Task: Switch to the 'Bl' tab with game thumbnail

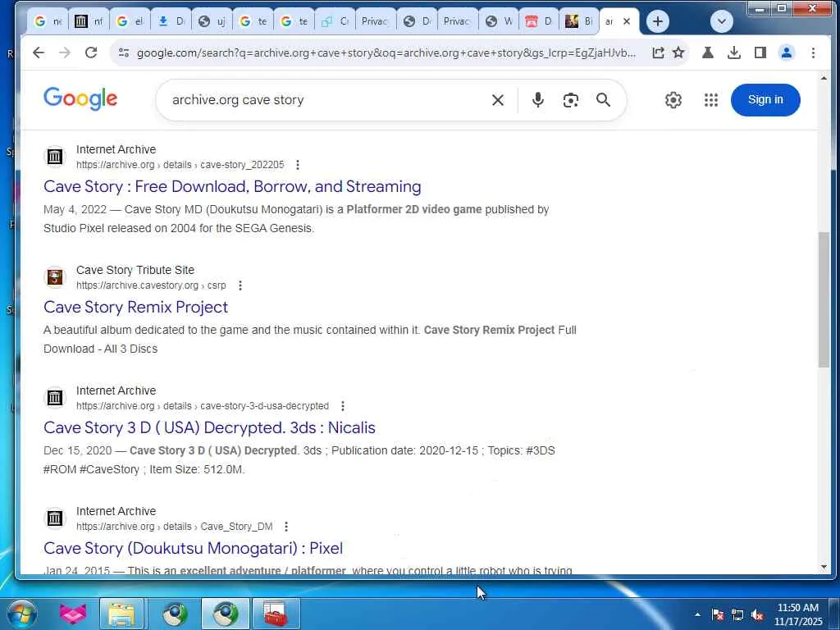Action: (x=578, y=21)
